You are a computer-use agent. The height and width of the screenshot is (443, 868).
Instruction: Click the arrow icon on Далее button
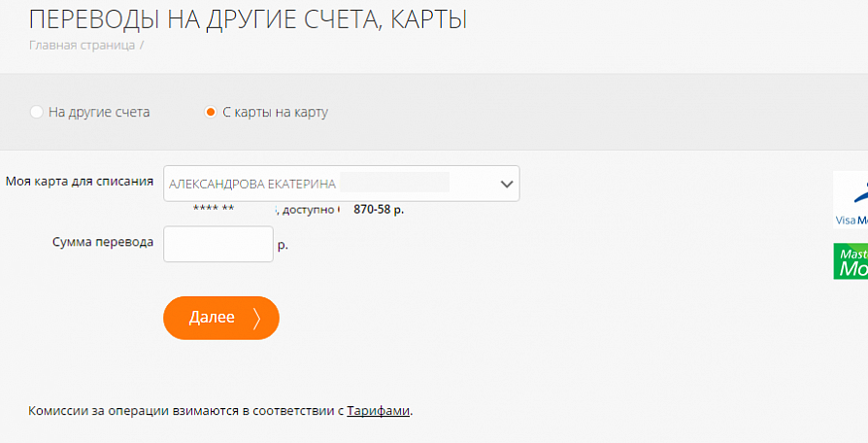(256, 318)
